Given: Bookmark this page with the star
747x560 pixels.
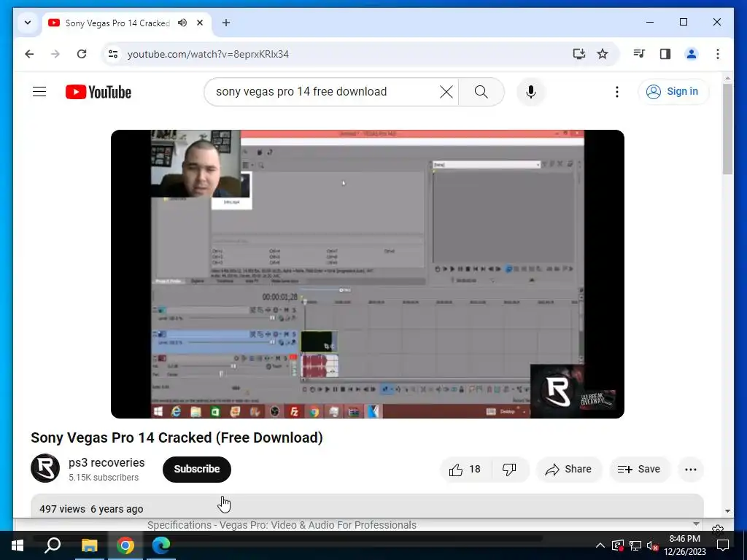Looking at the screenshot, I should (x=603, y=54).
